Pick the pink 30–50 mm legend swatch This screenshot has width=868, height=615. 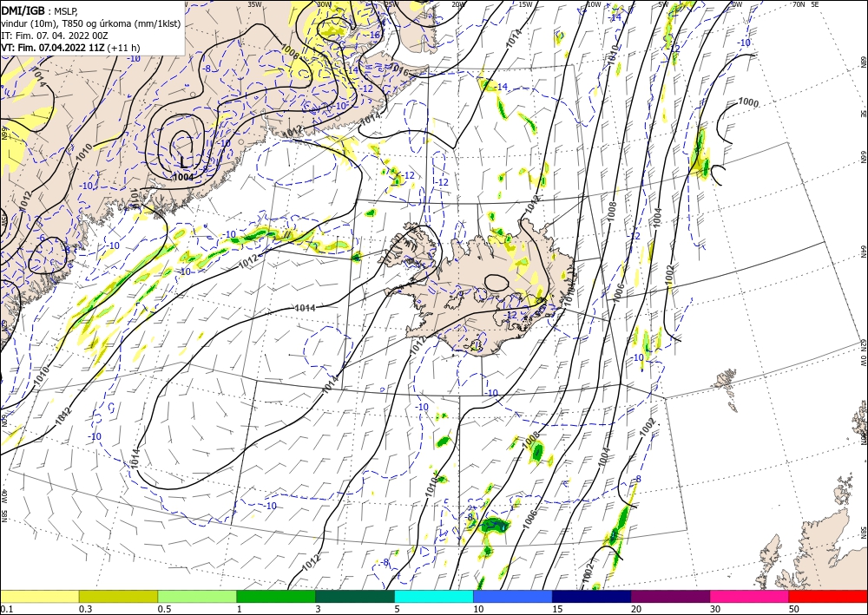(750, 596)
